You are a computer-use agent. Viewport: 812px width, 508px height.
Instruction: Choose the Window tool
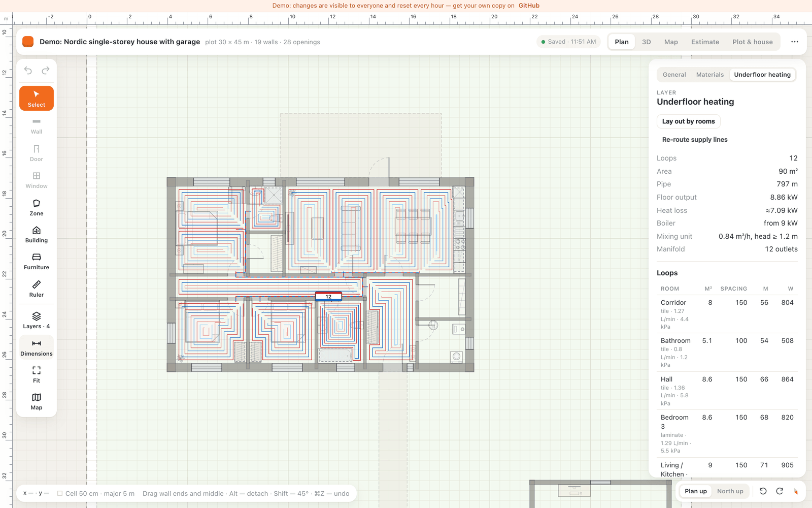tap(37, 180)
